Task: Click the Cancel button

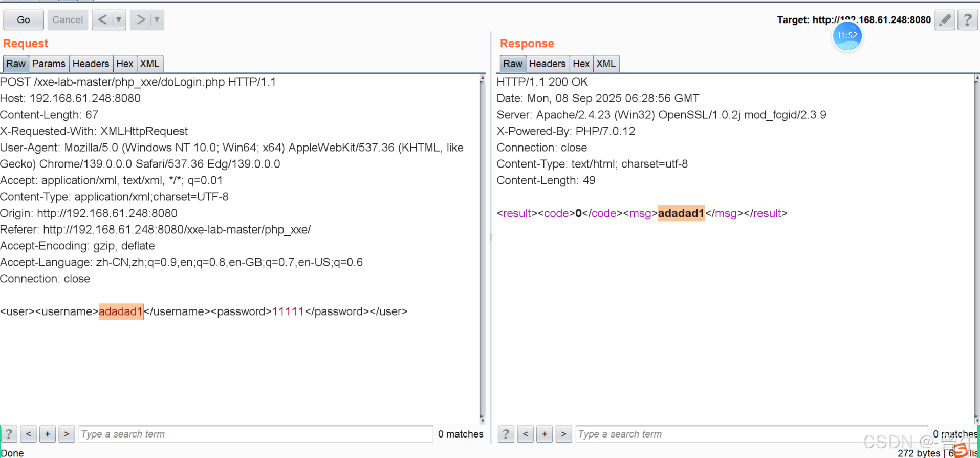Action: click(68, 20)
